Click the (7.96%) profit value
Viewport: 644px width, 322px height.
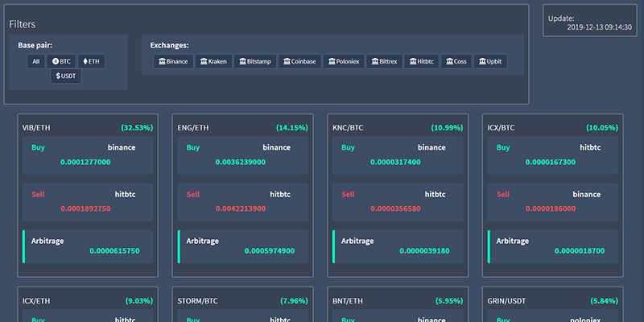[x=294, y=301]
